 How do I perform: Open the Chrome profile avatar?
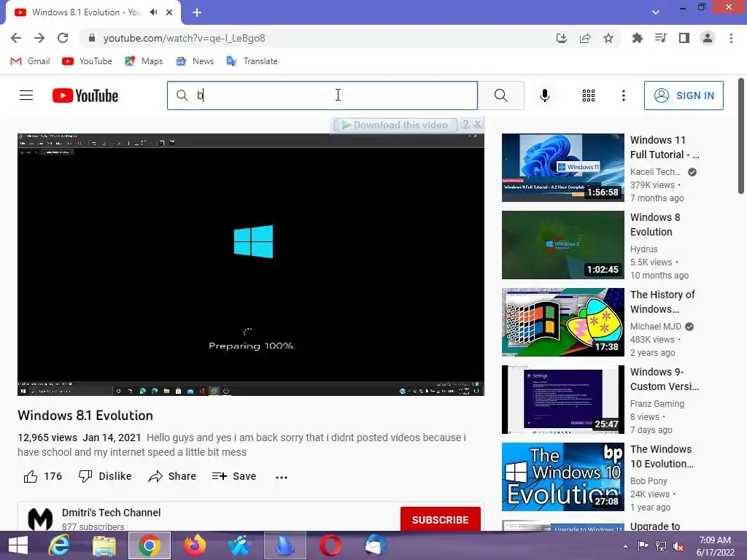[708, 38]
